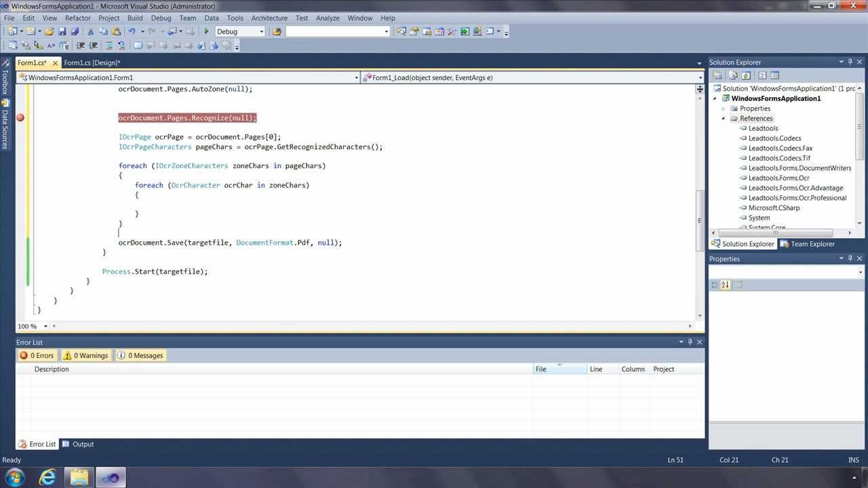Toggle auto-hide pin on Solution Explorer
This screenshot has width=868, height=488.
pos(851,62)
